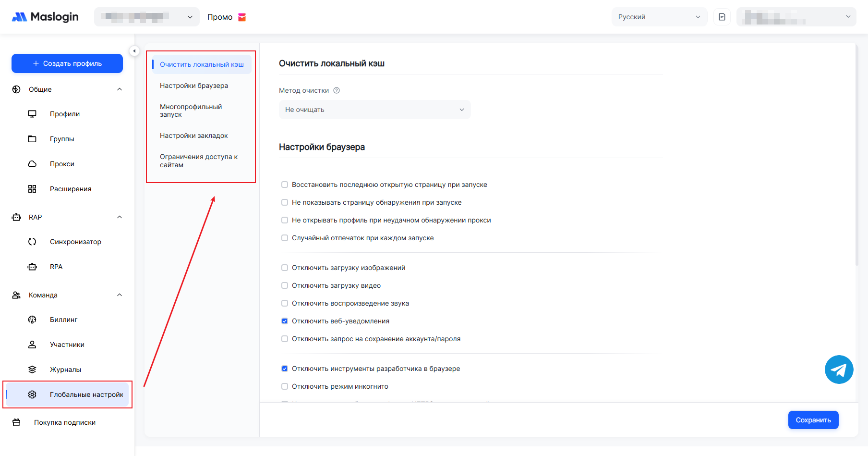Viewport: 868px width, 456px height.
Task: Select Настройки закладок in settings menu
Action: point(194,136)
